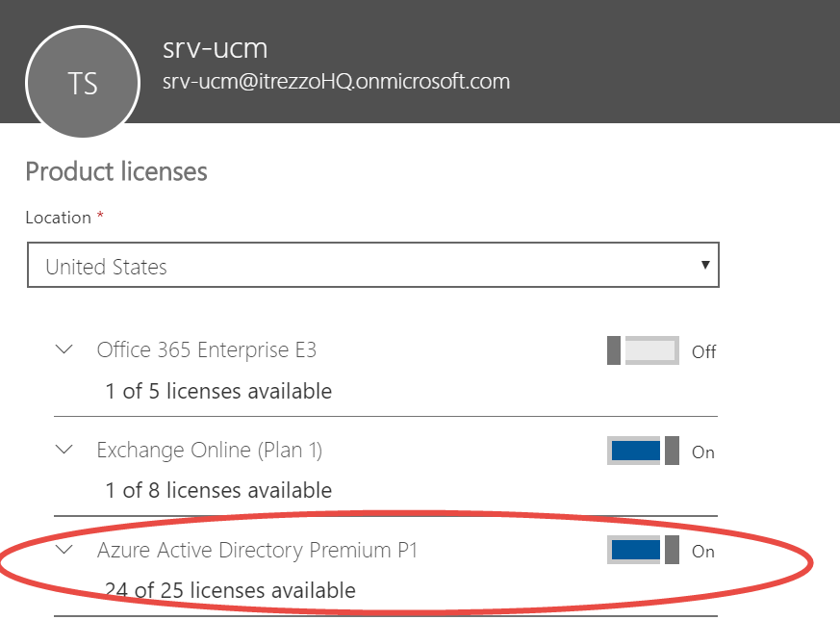Click the 1 of 8 licenses available text
This screenshot has width=840, height=620.
click(x=218, y=490)
